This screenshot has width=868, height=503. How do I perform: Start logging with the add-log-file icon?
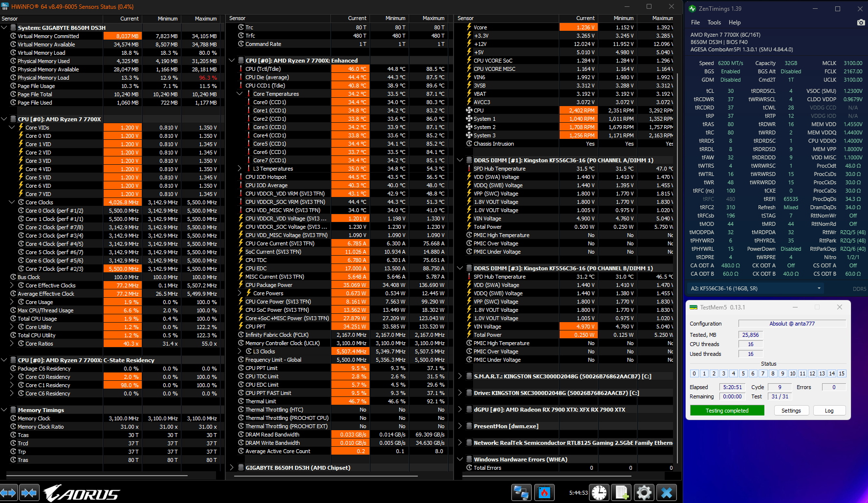[622, 492]
